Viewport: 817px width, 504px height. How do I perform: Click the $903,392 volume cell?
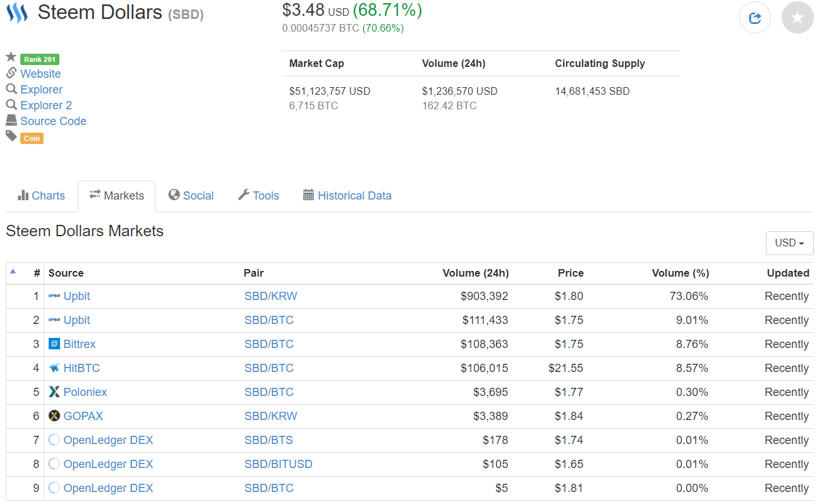(x=484, y=296)
